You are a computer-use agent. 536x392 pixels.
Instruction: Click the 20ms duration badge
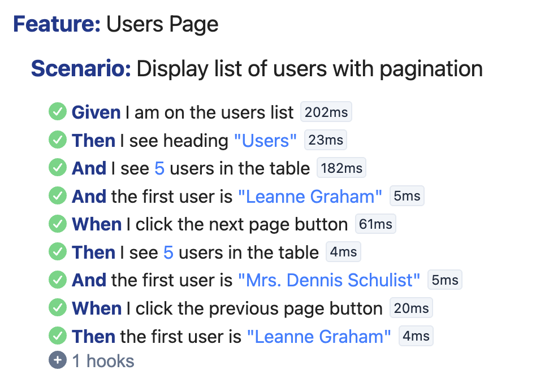[411, 308]
